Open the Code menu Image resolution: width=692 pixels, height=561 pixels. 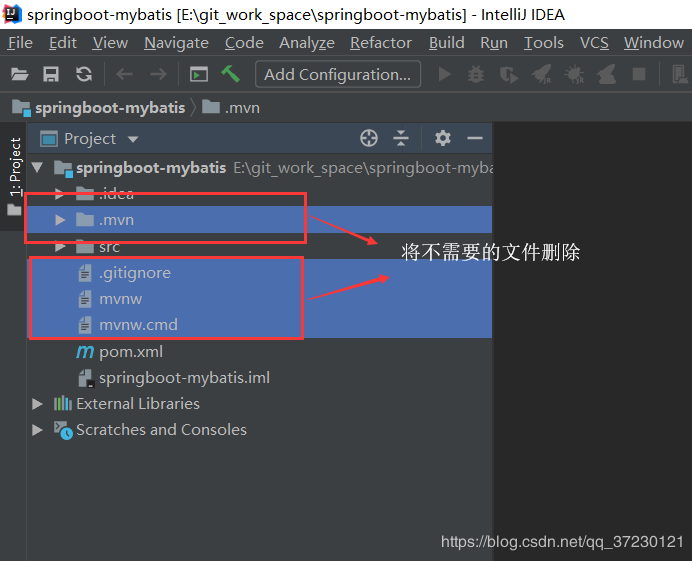(x=244, y=43)
